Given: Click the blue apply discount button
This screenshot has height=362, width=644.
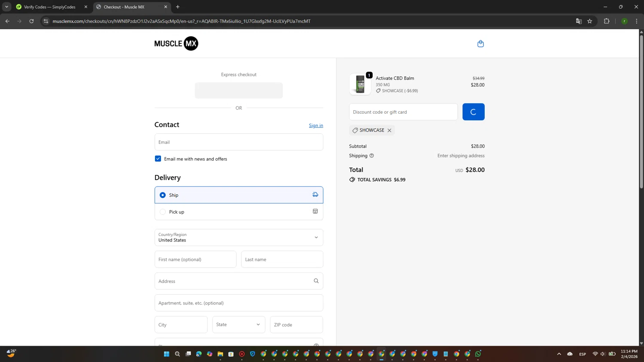Looking at the screenshot, I should [x=474, y=112].
